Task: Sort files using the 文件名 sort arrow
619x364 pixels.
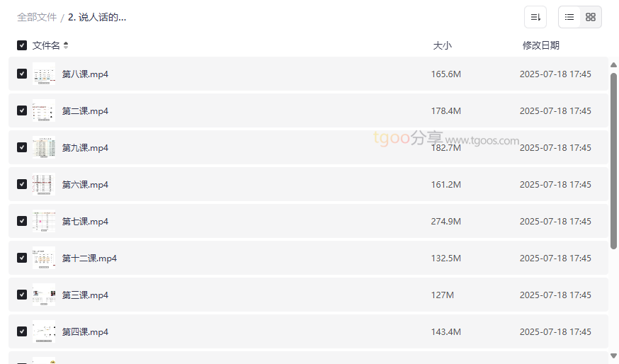Action: (66, 45)
